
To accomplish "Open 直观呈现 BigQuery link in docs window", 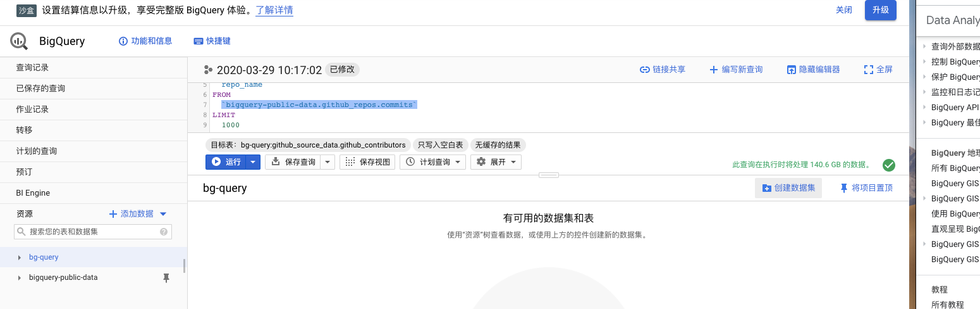I will (x=955, y=229).
